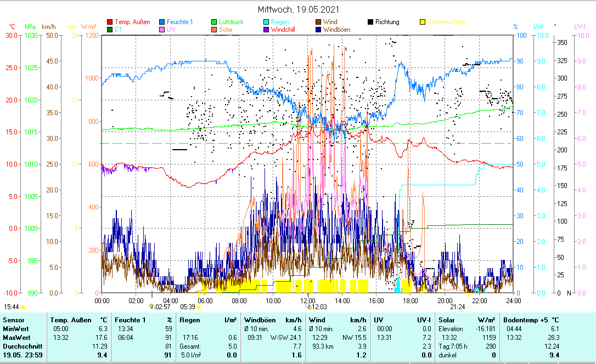Click the blue Feuchte 1 legend square

(162, 22)
